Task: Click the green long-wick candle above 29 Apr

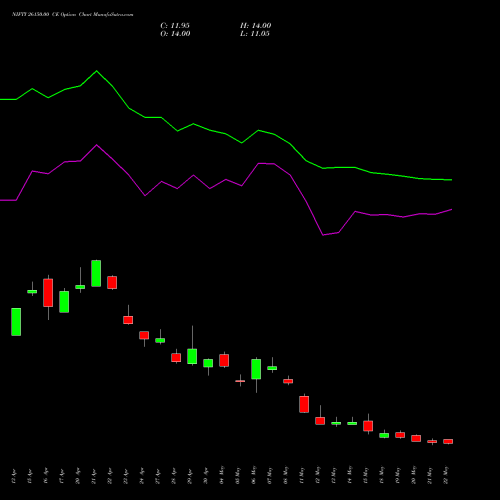Action: tap(192, 356)
